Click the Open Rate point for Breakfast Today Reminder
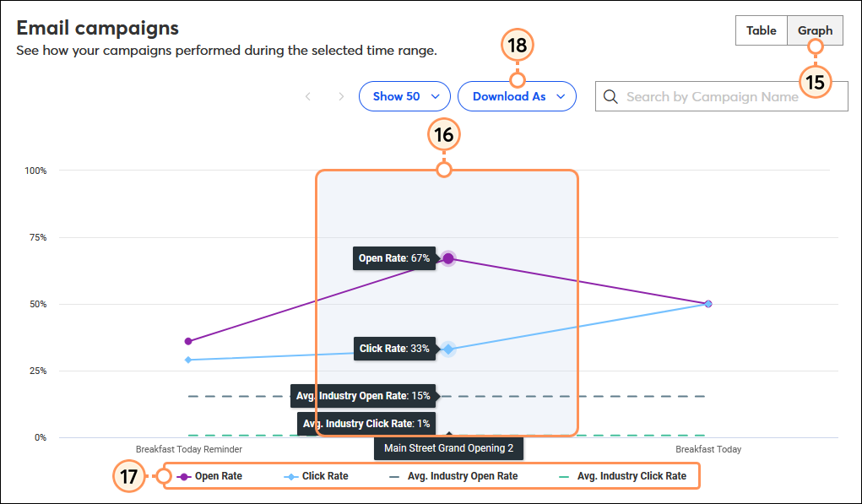The image size is (862, 504). point(188,341)
